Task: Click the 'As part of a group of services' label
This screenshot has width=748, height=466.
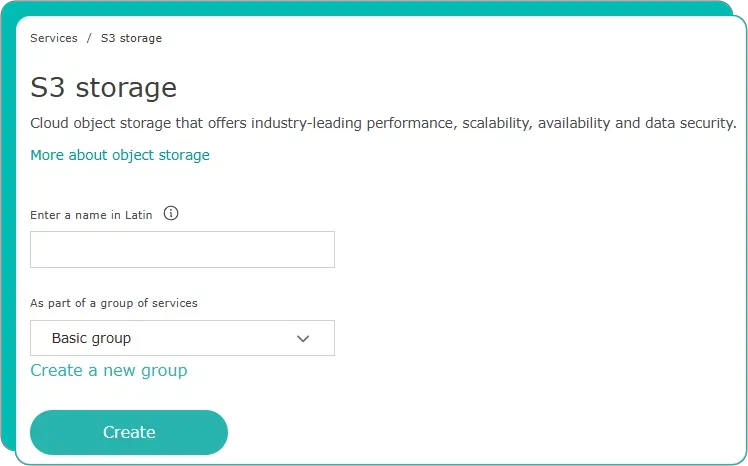Action: pos(114,303)
